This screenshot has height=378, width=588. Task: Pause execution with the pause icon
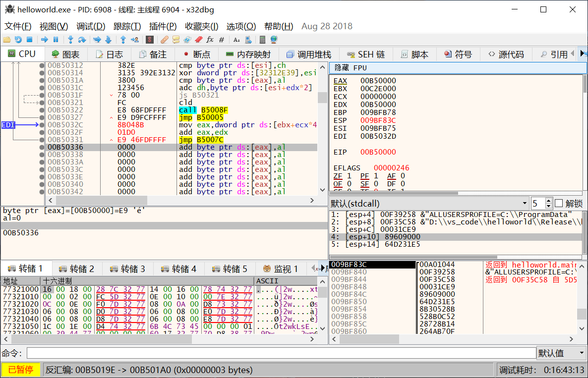coord(56,39)
